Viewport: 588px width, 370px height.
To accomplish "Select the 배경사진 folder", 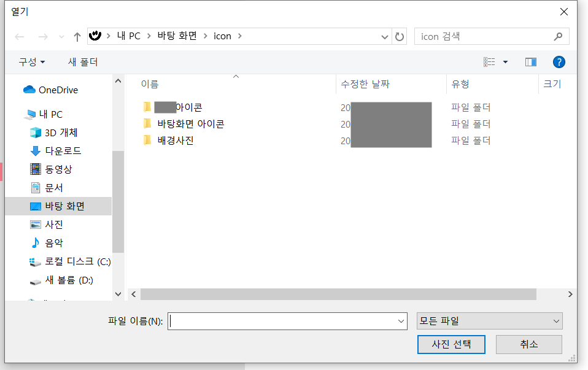I will coord(176,141).
